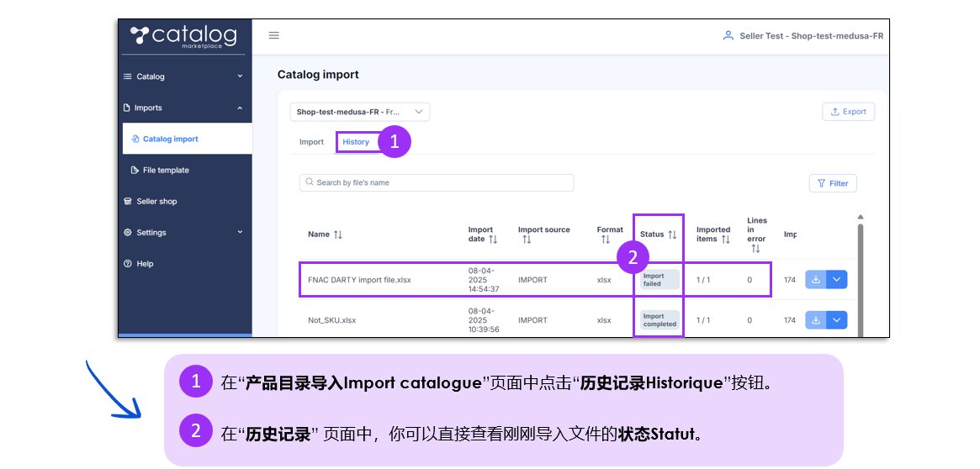
Task: Sort by Lines in error arrows
Action: (x=755, y=249)
